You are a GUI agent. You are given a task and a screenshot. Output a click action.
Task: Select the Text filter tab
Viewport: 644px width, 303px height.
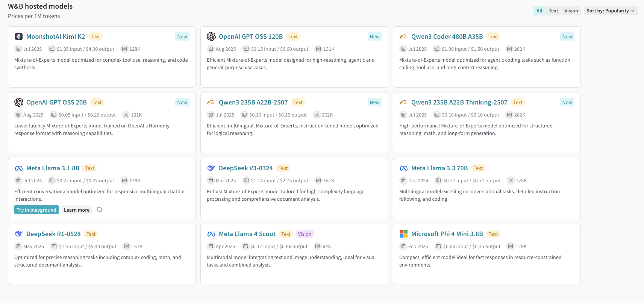click(553, 11)
